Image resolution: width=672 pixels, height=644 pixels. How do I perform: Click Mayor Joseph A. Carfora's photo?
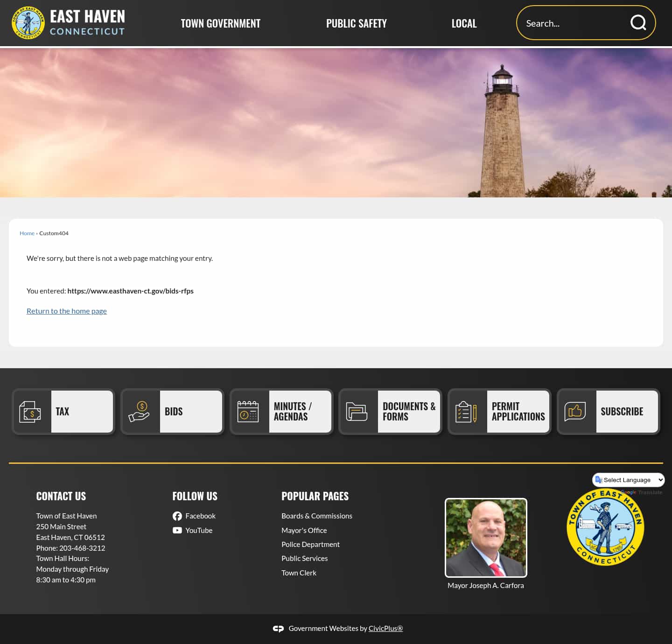tap(486, 538)
